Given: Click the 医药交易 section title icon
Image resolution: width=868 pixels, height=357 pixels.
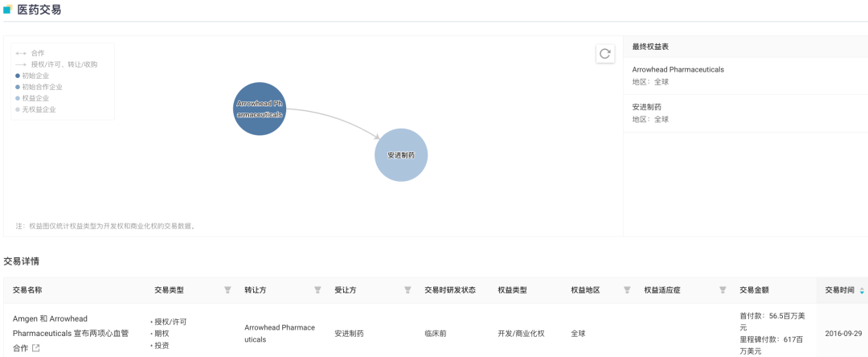Looking at the screenshot, I should click(8, 9).
